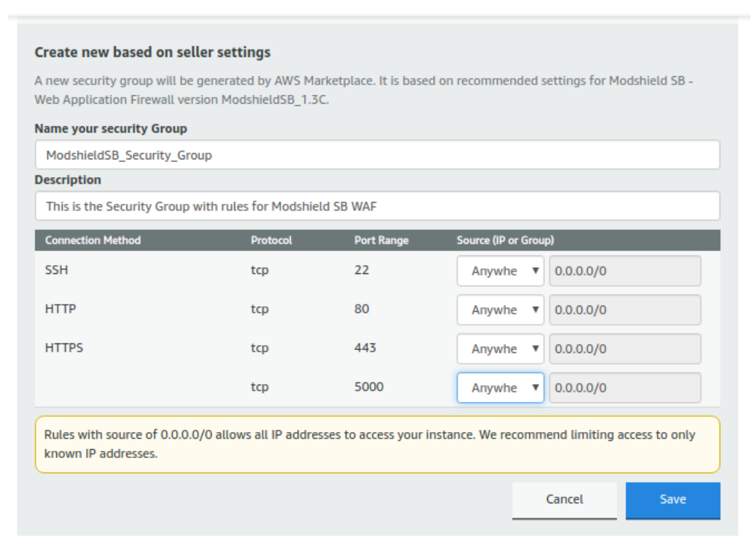Click the HTTPS row 0.0.0.0/0 field
The width and height of the screenshot is (756, 548).
click(625, 349)
